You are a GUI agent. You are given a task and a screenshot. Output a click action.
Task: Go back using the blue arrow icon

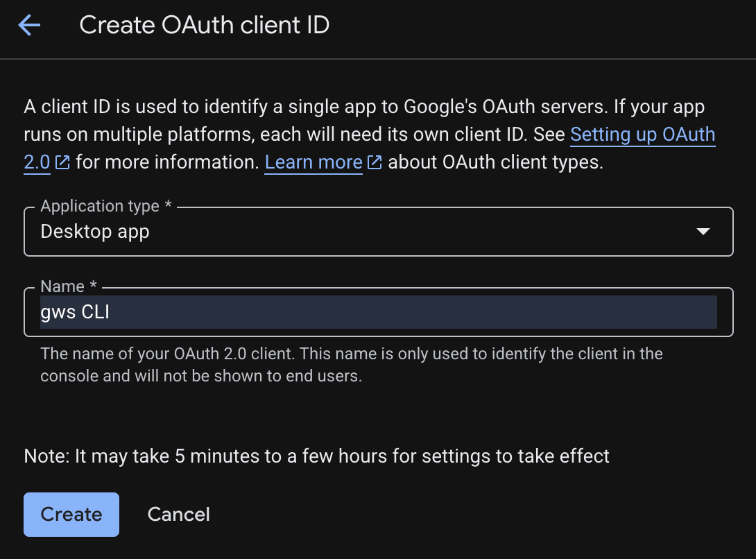tap(29, 25)
